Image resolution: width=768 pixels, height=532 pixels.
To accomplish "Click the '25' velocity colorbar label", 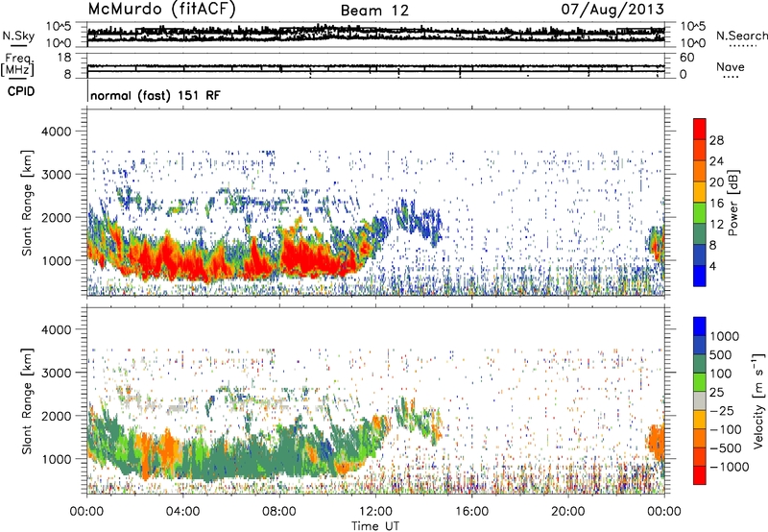I will tap(716, 393).
